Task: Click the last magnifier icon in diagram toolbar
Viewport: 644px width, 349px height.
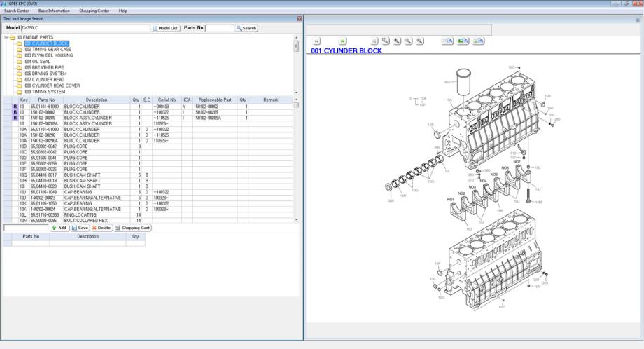Action: (420, 42)
